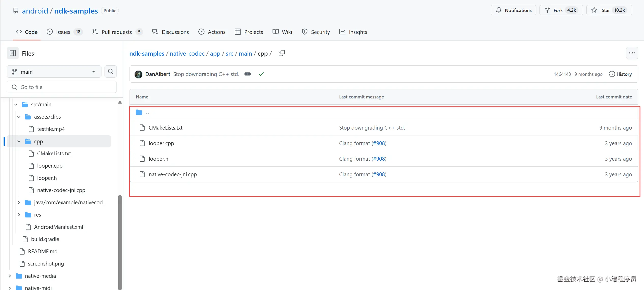Click the green commit status checkmark
The height and width of the screenshot is (290, 644).
tap(261, 74)
